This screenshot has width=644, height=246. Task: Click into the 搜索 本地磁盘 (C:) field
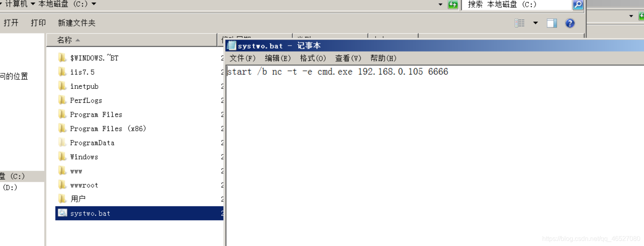517,4
